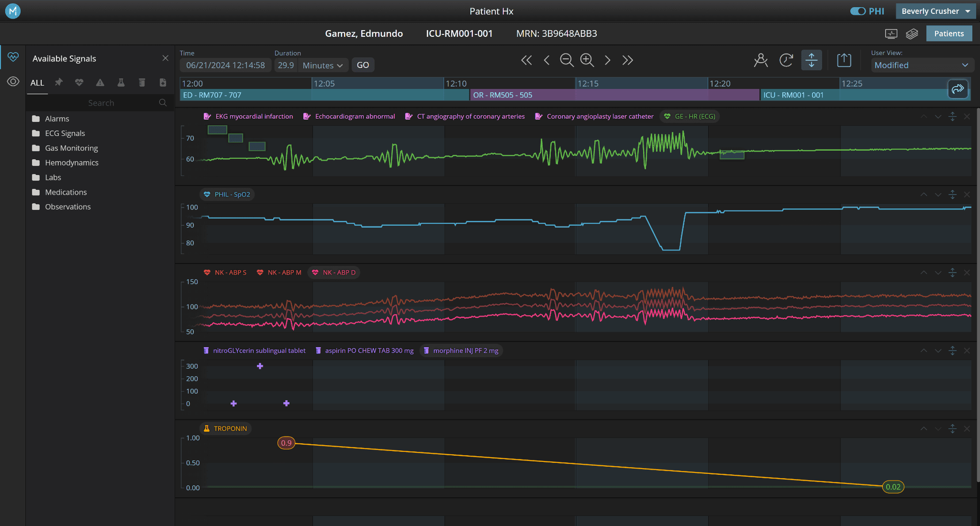Image resolution: width=980 pixels, height=526 pixels.
Task: Open the monitor display icon near Patients
Action: coord(891,33)
